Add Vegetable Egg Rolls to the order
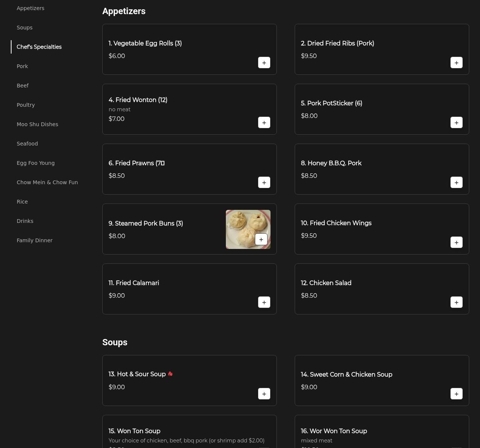 tap(264, 63)
